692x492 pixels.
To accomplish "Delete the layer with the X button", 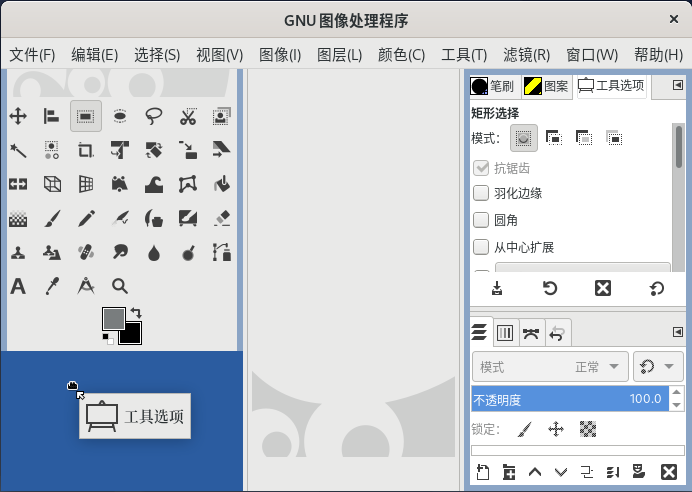I will click(669, 472).
